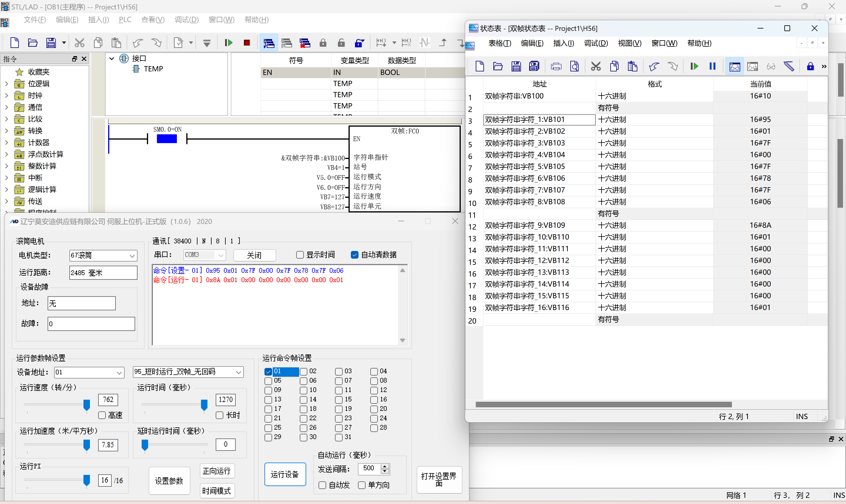Screen dimensions: 846x504
Task: Open the 串口 COM3 dropdown
Action: click(x=204, y=255)
